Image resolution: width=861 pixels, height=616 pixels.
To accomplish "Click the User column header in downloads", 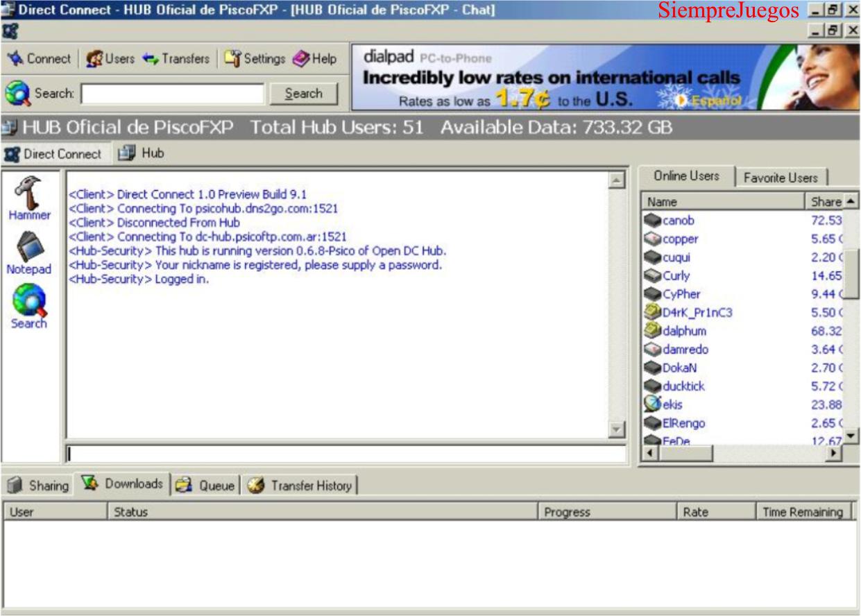I will (56, 512).
